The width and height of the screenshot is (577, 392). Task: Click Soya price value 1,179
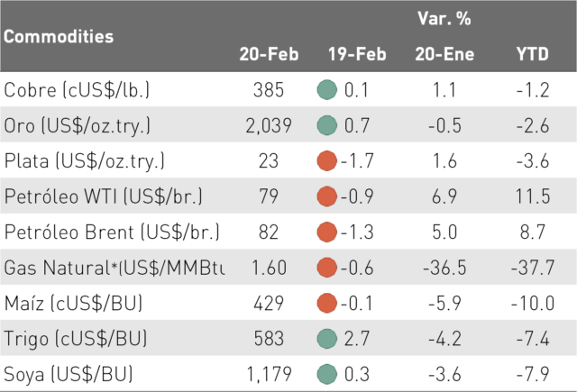(x=269, y=374)
